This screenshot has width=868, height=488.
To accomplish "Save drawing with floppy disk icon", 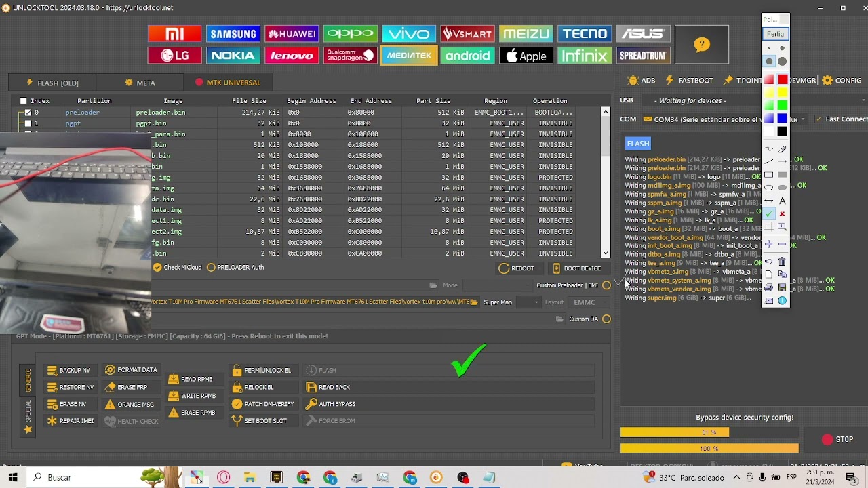I will pos(782,287).
